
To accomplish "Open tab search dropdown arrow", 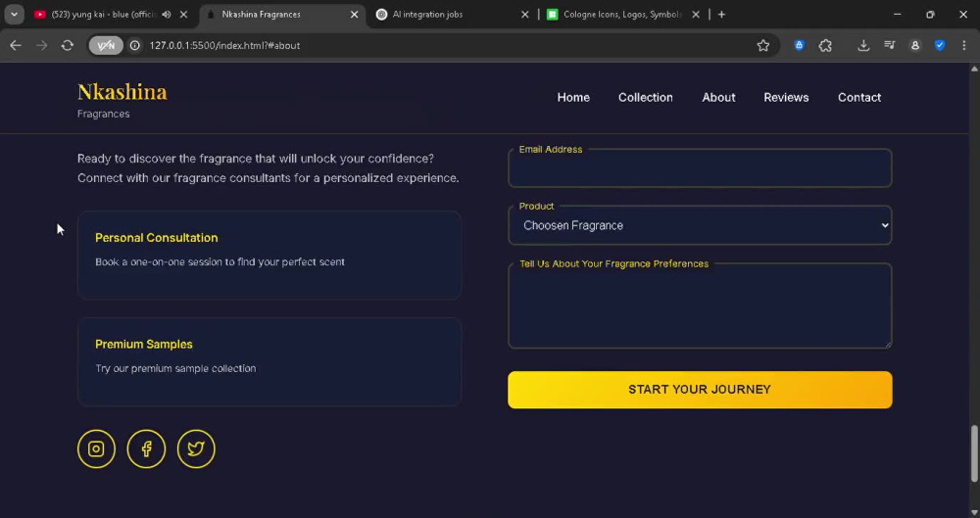I will pyautogui.click(x=14, y=15).
